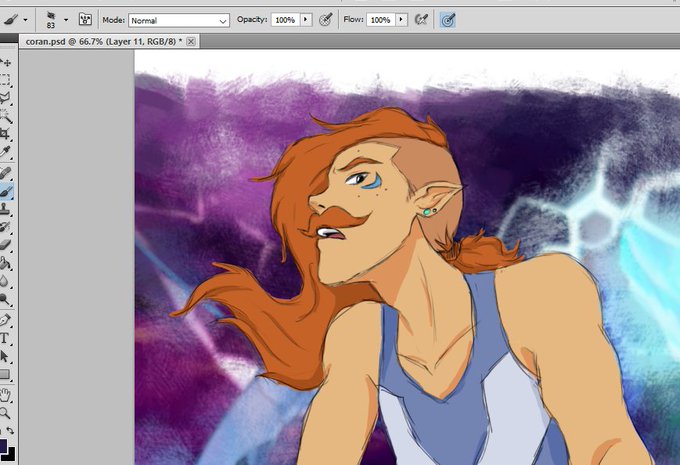This screenshot has height=465, width=680.
Task: Select the Paint Bucket tool
Action: (x=5, y=263)
